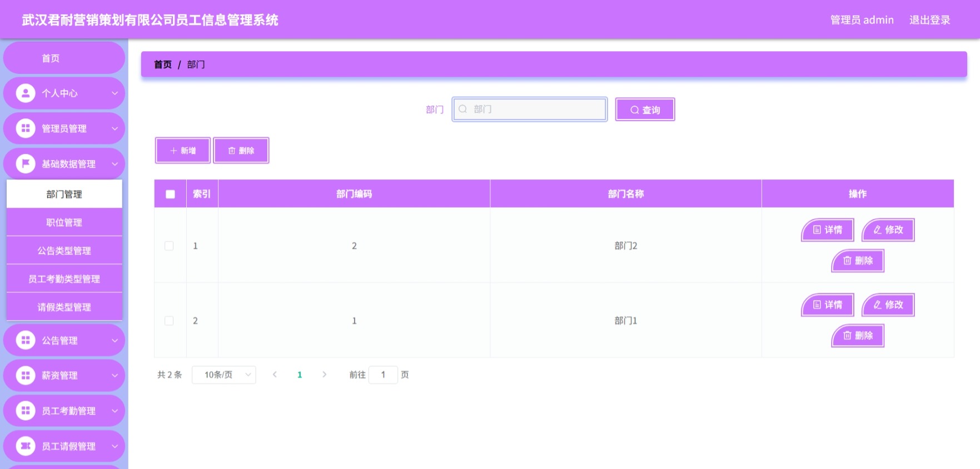Click the 部门编码 column header
Image resolution: width=980 pixels, height=469 pixels.
(x=354, y=194)
